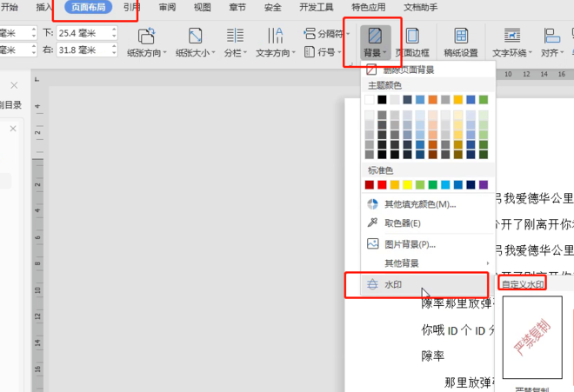
Task: Pick the black swatch in the top theme row
Action: coord(382,100)
